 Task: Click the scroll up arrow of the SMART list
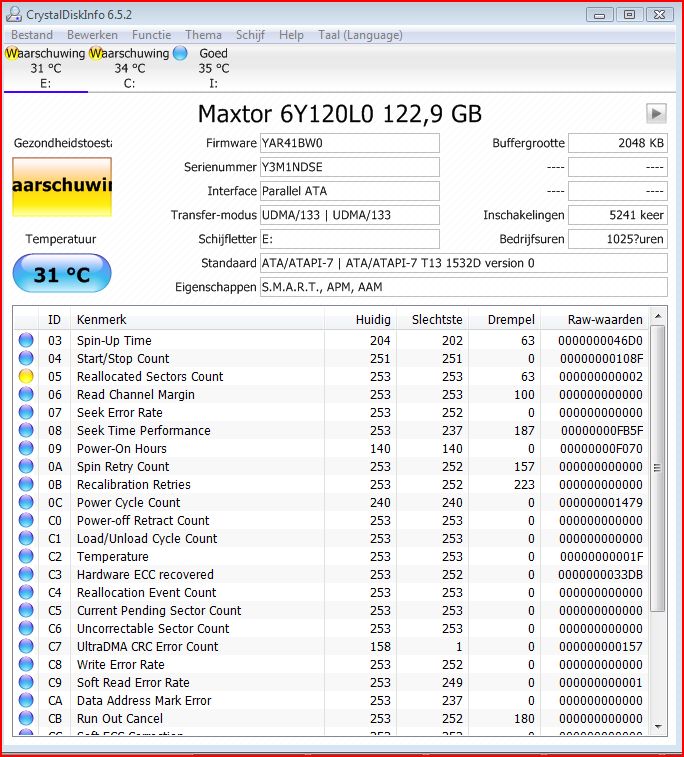(x=657, y=317)
